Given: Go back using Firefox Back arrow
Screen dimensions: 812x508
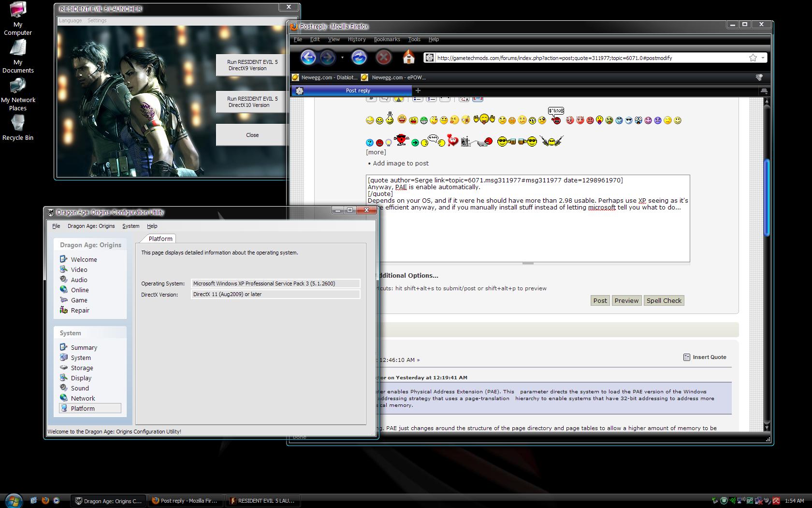Looking at the screenshot, I should point(308,58).
